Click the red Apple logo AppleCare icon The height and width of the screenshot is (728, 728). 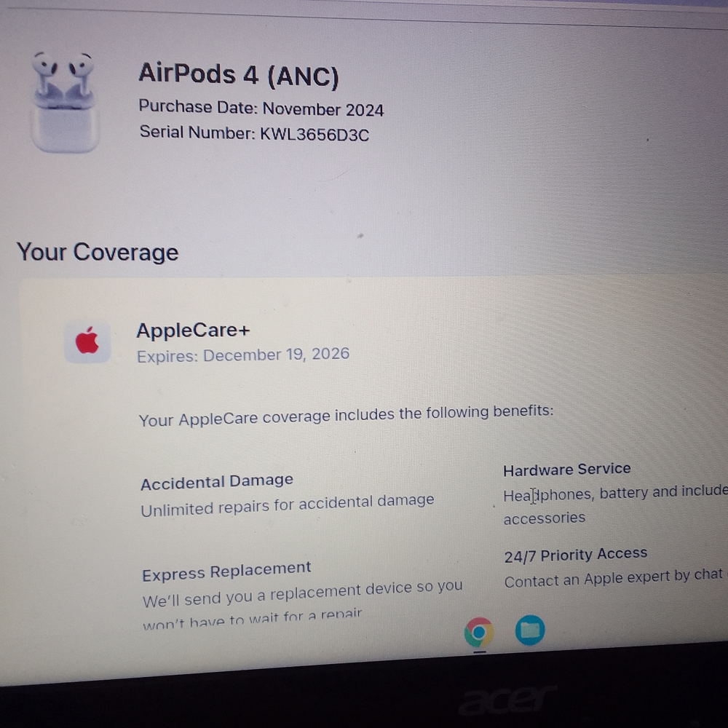[x=87, y=341]
